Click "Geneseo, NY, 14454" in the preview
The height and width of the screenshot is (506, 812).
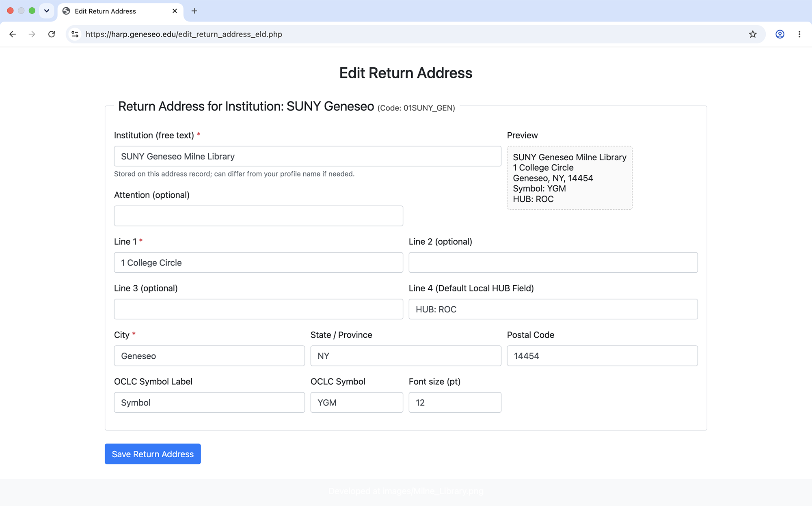[x=553, y=178]
